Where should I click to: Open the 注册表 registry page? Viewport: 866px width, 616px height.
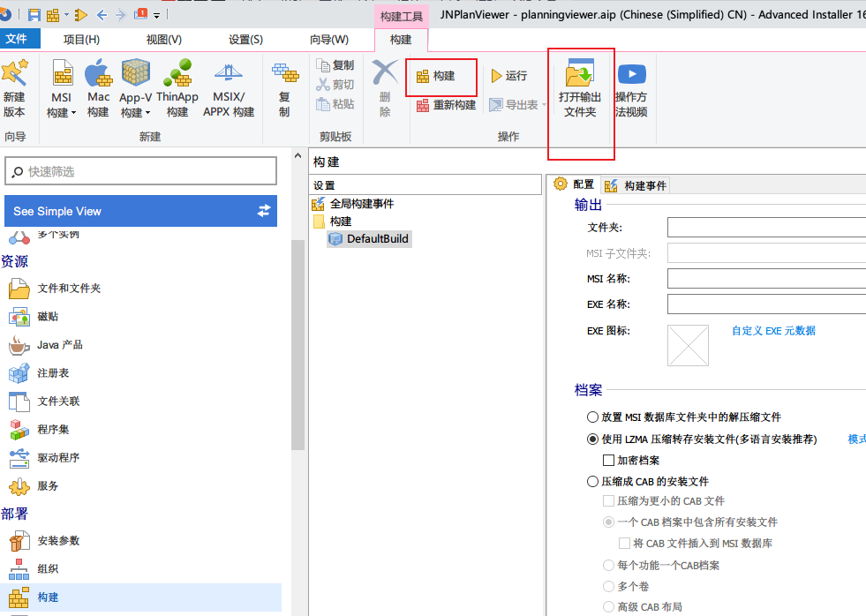coord(40,373)
